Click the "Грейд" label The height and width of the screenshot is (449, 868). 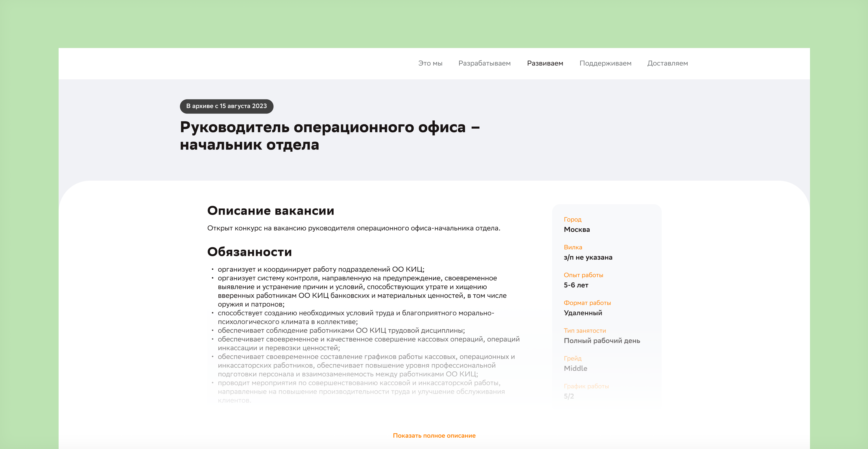(572, 358)
